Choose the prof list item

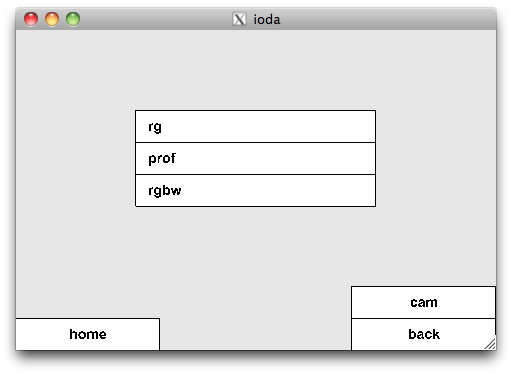point(255,159)
